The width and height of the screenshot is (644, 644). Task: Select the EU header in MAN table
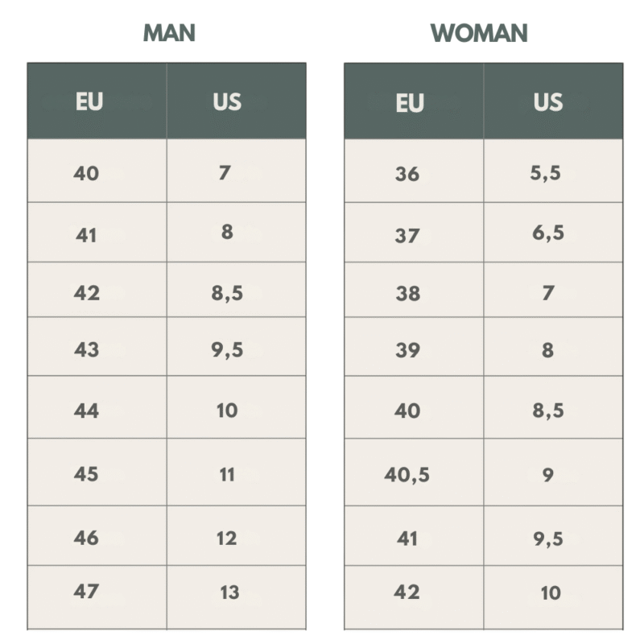[97, 101]
